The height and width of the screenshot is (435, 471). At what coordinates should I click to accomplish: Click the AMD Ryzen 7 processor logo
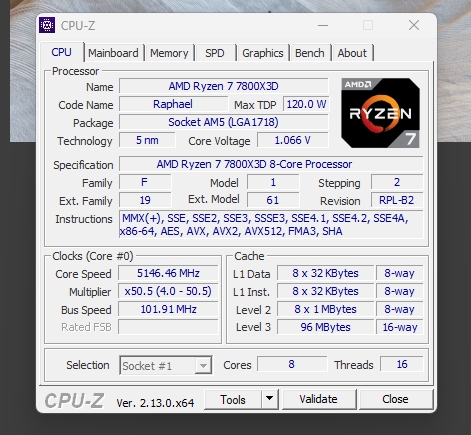click(380, 113)
